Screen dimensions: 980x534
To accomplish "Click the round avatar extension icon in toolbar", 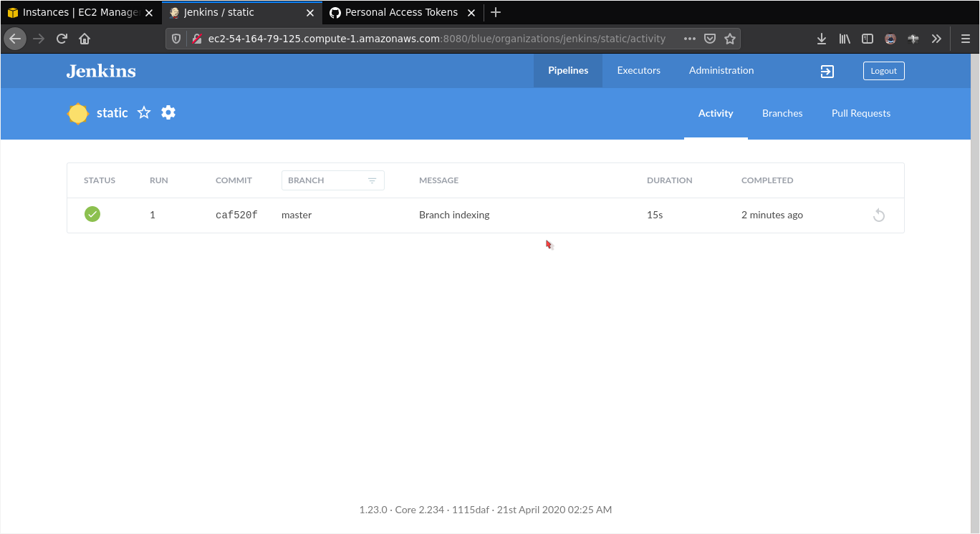I will pos(890,39).
